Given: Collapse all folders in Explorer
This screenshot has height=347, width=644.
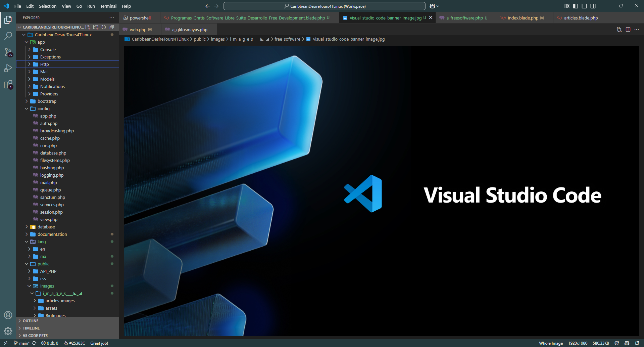Looking at the screenshot, I should click(x=112, y=27).
